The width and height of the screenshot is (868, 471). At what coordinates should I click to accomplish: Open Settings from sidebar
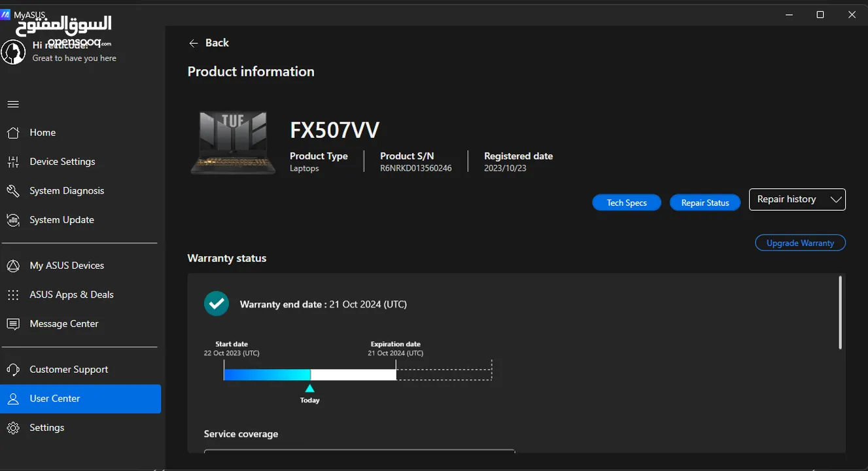[80, 428]
